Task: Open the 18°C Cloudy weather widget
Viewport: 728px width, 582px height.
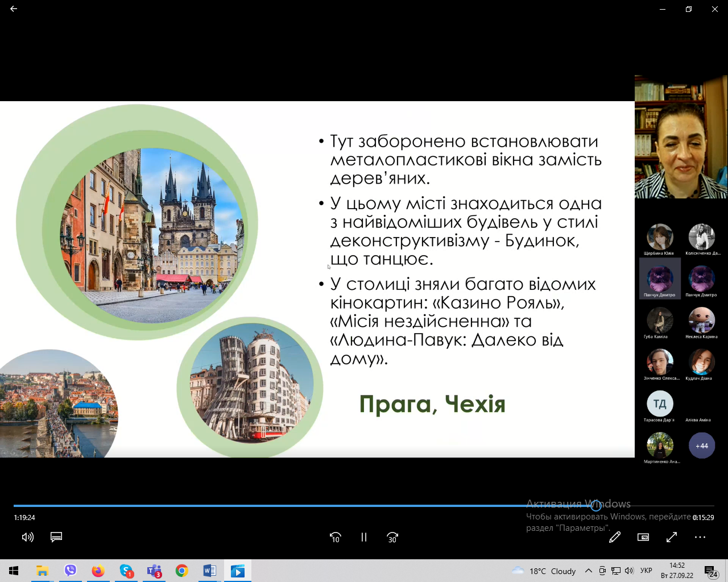Action: pyautogui.click(x=543, y=571)
